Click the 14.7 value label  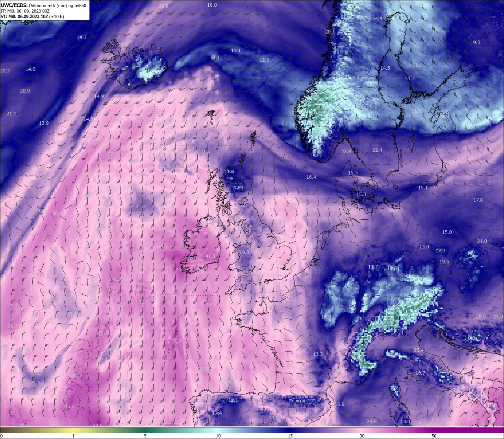410,79
